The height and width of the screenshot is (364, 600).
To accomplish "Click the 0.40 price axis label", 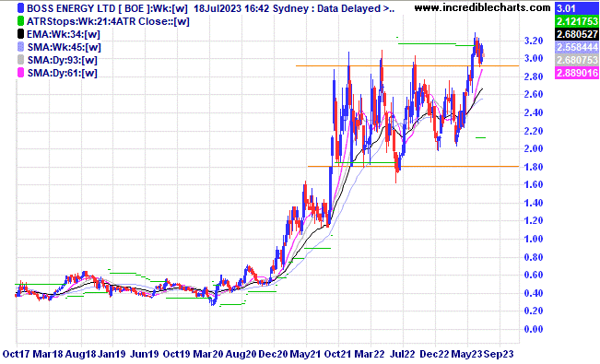I will click(534, 293).
